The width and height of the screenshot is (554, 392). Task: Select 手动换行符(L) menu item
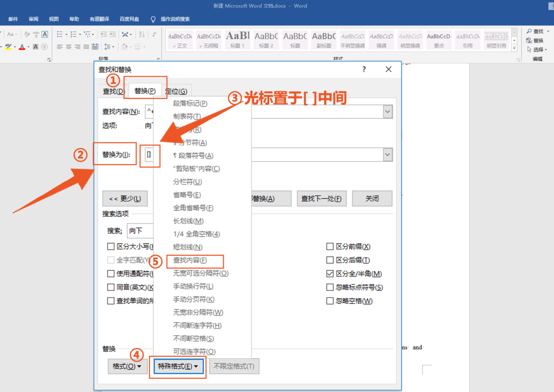tap(193, 286)
